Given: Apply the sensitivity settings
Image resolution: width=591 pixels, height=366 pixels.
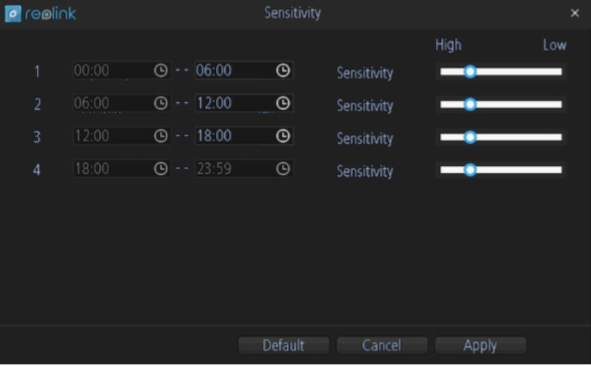Looking at the screenshot, I should 480,345.
